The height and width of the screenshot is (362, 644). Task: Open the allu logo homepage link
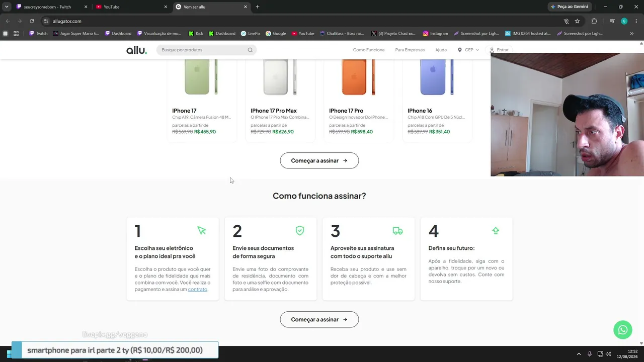[136, 50]
